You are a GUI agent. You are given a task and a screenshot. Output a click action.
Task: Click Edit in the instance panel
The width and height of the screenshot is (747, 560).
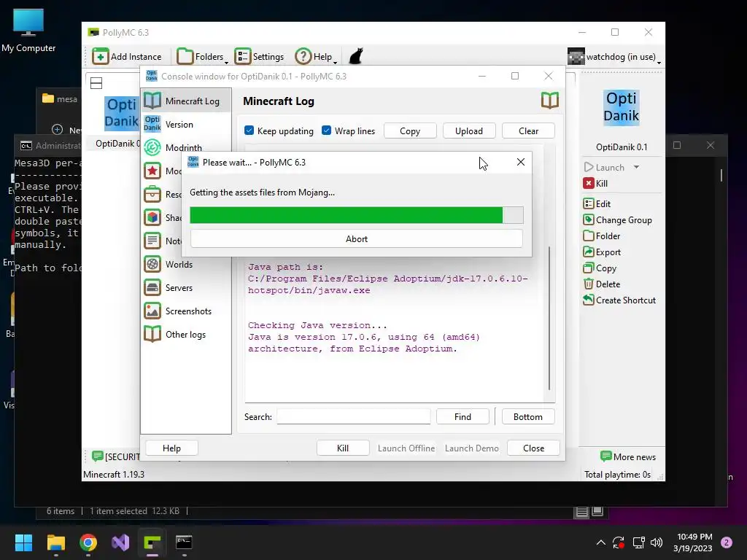pyautogui.click(x=597, y=204)
